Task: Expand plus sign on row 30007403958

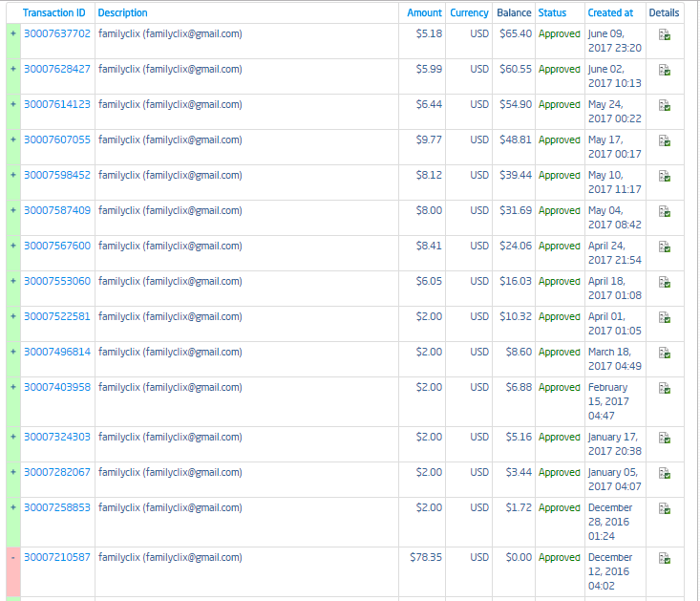Action: (13, 387)
